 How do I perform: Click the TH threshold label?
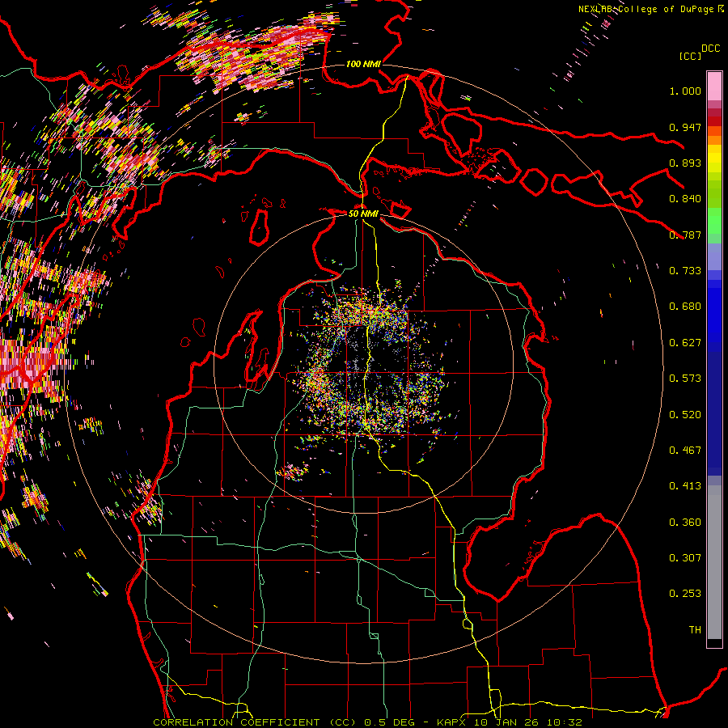pos(695,630)
